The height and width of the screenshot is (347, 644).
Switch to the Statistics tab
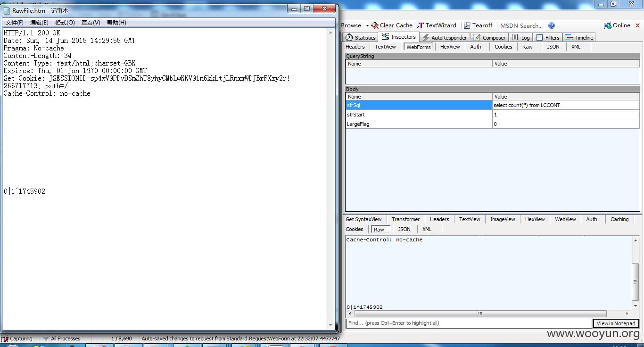click(x=361, y=37)
